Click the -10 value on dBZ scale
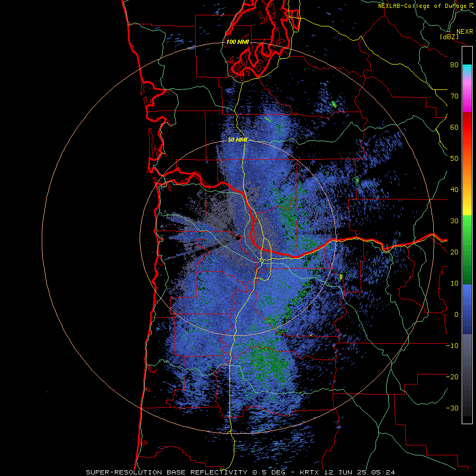Screen dimensions: 476x476 452,346
